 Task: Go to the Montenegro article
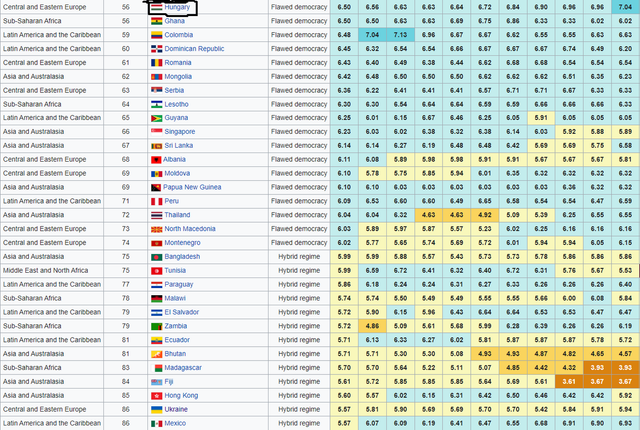coord(182,242)
